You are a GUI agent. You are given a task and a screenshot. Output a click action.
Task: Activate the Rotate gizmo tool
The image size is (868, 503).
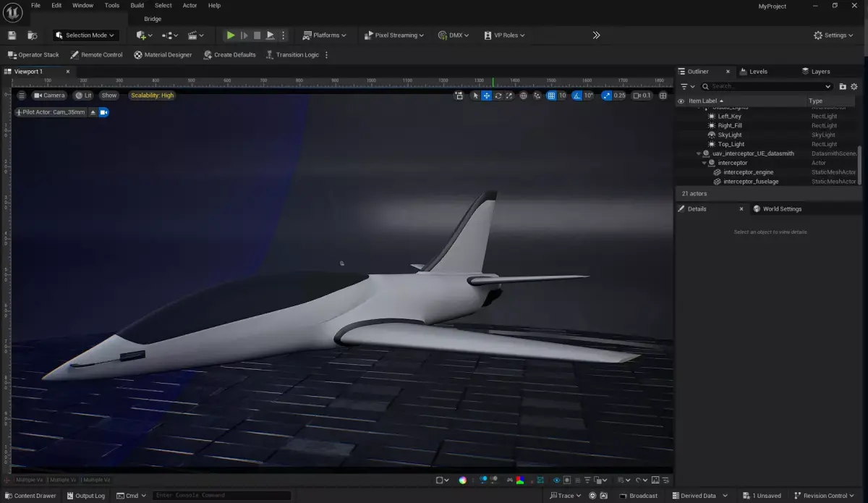498,96
